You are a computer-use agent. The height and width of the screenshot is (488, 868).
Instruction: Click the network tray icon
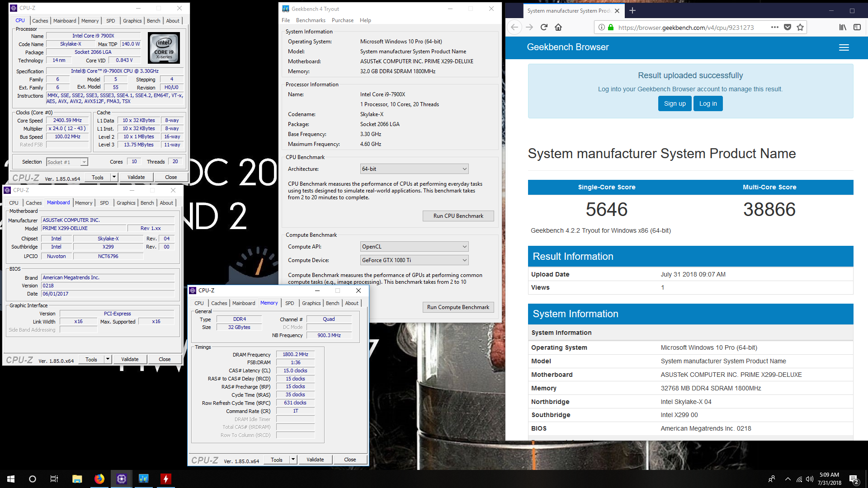click(799, 479)
